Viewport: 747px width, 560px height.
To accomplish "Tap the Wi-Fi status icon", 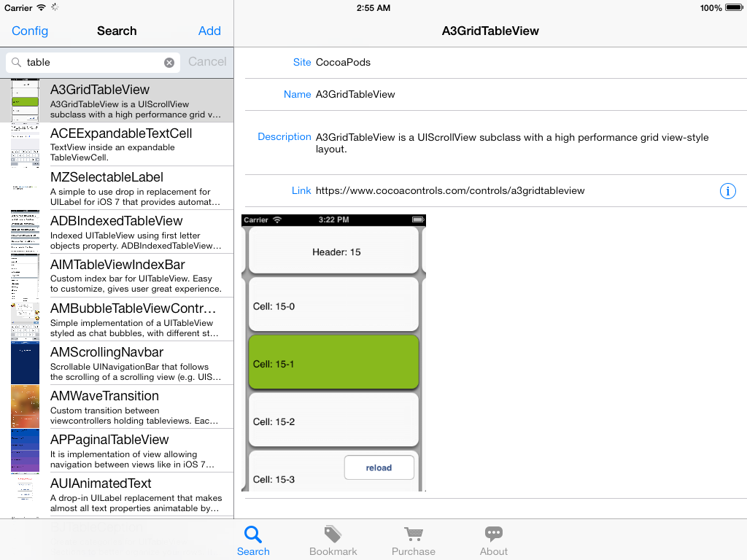I will pyautogui.click(x=42, y=7).
